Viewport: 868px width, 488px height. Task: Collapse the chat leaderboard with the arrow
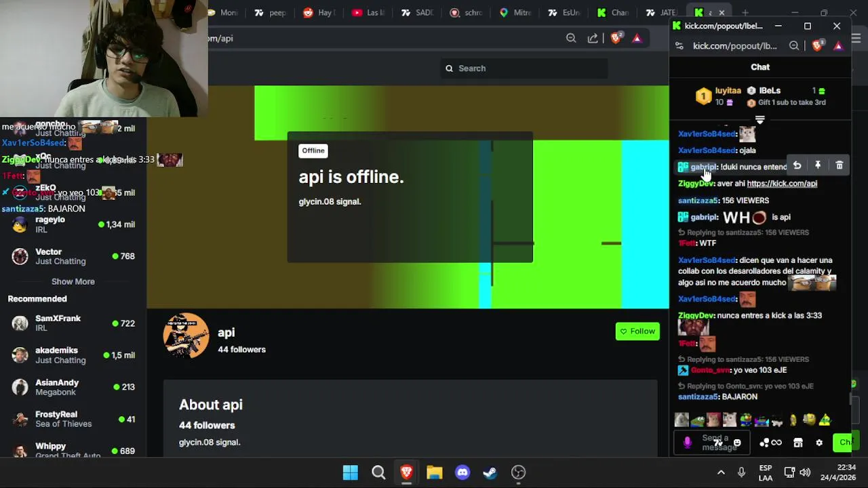tap(759, 120)
